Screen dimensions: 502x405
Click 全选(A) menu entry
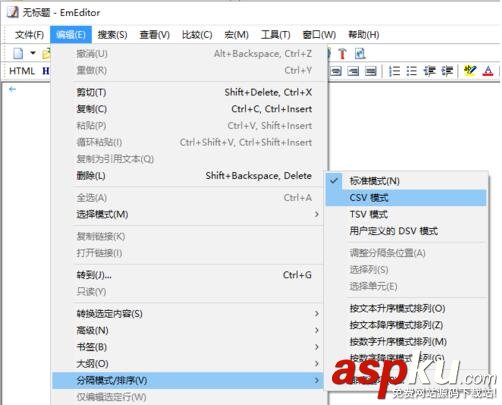tap(188, 198)
